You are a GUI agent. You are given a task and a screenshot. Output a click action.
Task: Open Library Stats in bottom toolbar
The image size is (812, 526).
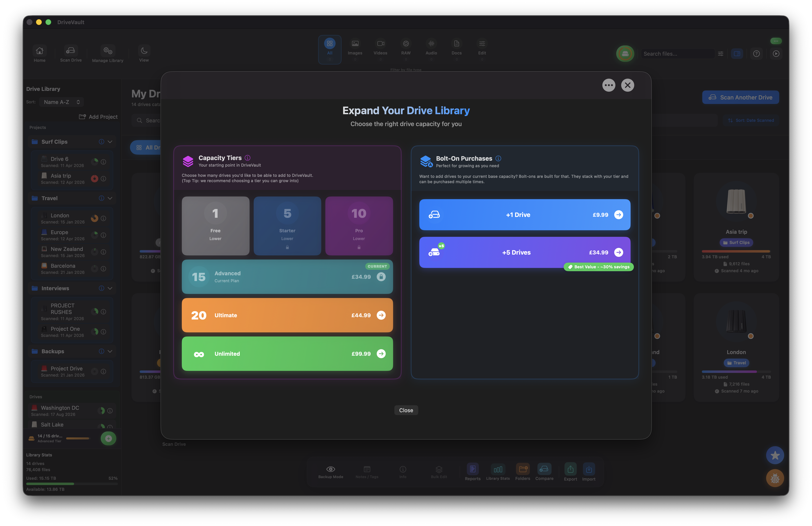click(498, 472)
